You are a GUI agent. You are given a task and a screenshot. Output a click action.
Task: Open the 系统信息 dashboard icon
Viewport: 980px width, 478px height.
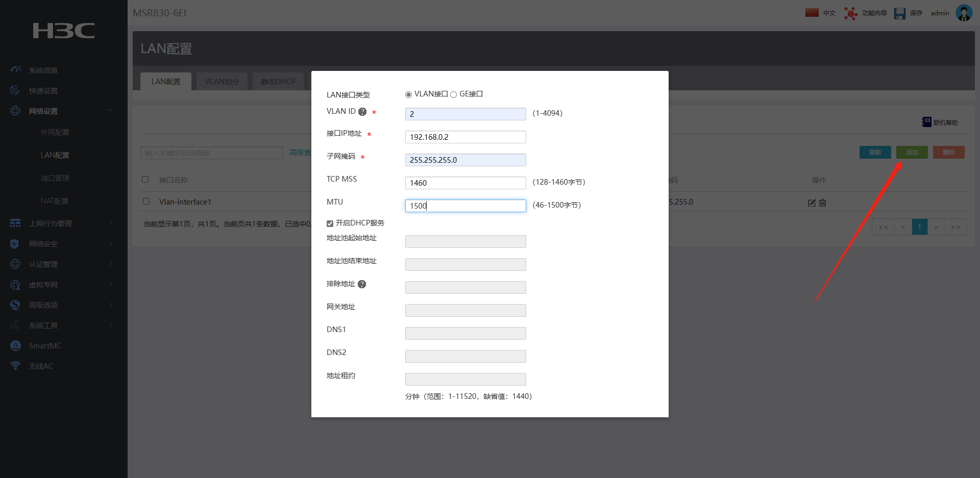[16, 69]
